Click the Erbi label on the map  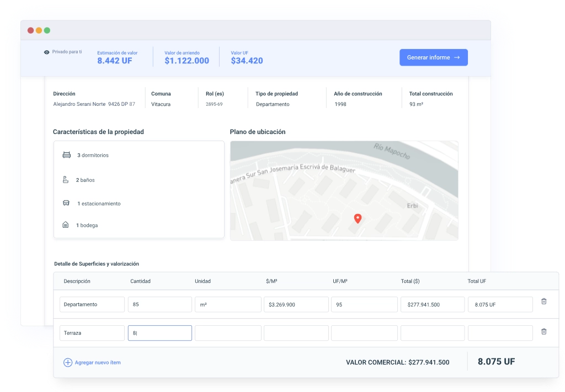point(412,206)
